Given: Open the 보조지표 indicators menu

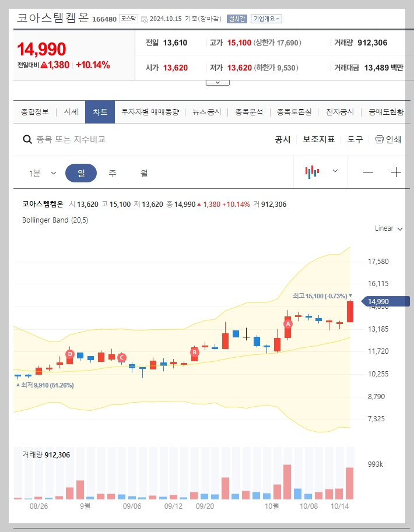Looking at the screenshot, I should pos(318,139).
